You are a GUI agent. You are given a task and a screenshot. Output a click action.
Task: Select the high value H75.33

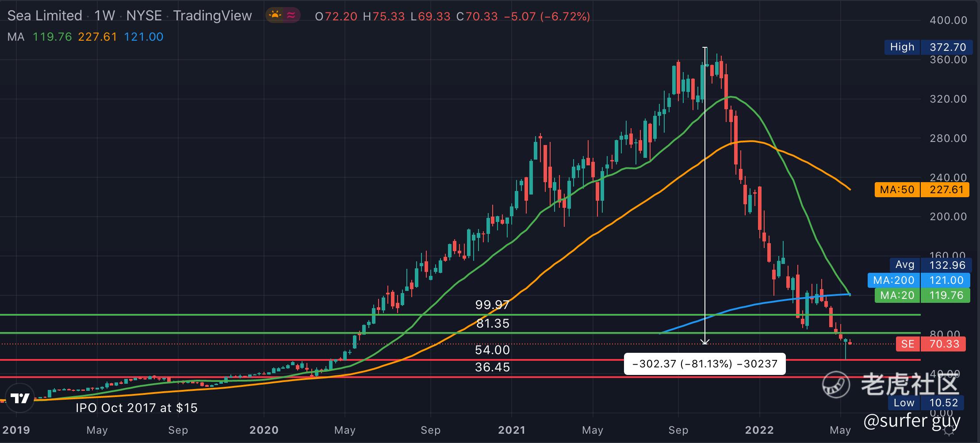[383, 16]
